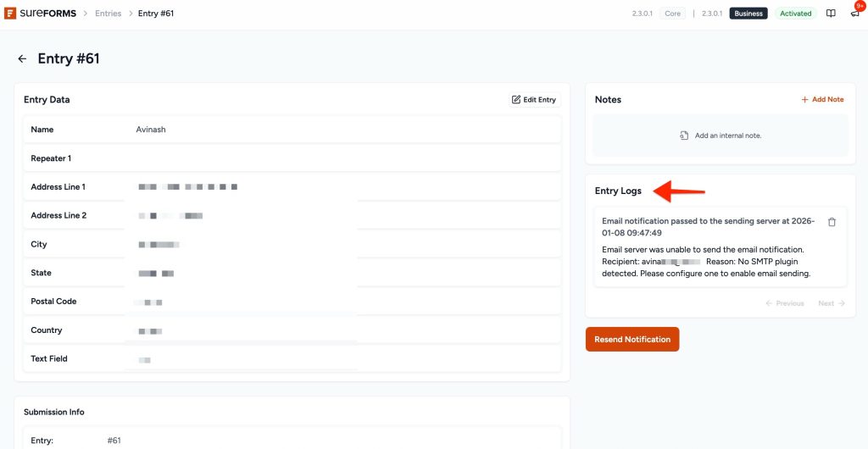Navigate to Entries in the breadcrumb
The height and width of the screenshot is (449, 868).
click(x=108, y=14)
